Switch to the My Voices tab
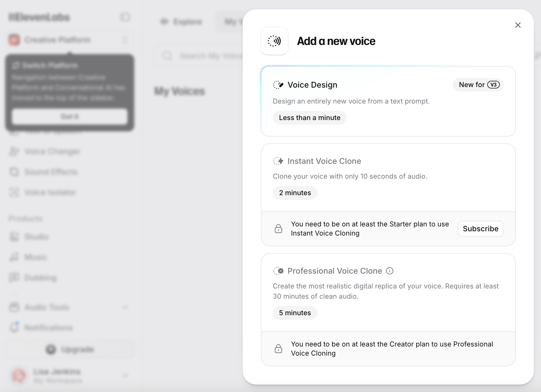The image size is (541, 392). (232, 22)
